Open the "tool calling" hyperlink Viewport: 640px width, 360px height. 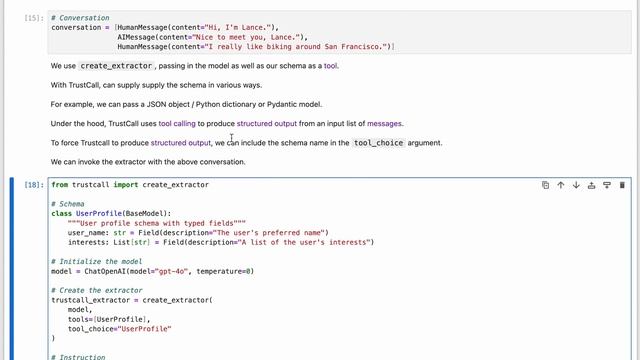point(177,123)
